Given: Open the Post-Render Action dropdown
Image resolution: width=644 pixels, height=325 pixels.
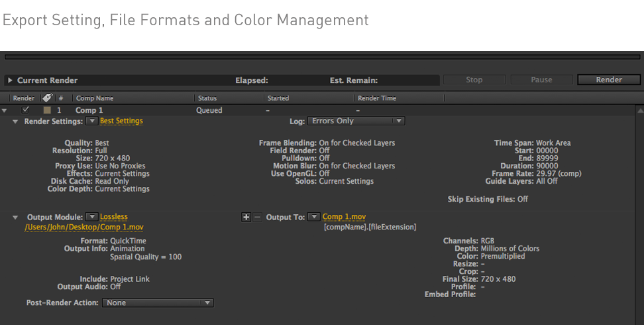Looking at the screenshot, I should click(x=158, y=303).
